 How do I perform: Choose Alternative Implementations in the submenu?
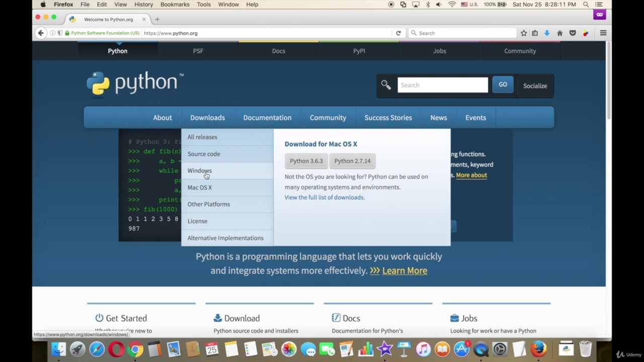227,238
